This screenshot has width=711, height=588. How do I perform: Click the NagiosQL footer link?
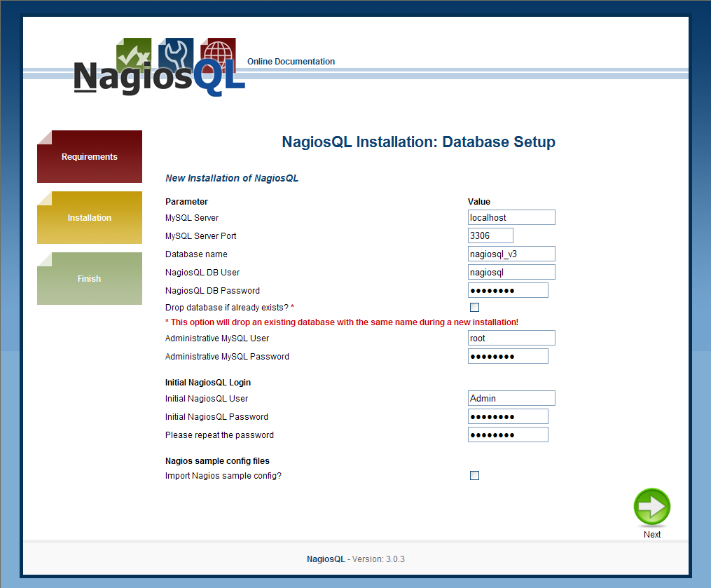coord(326,559)
